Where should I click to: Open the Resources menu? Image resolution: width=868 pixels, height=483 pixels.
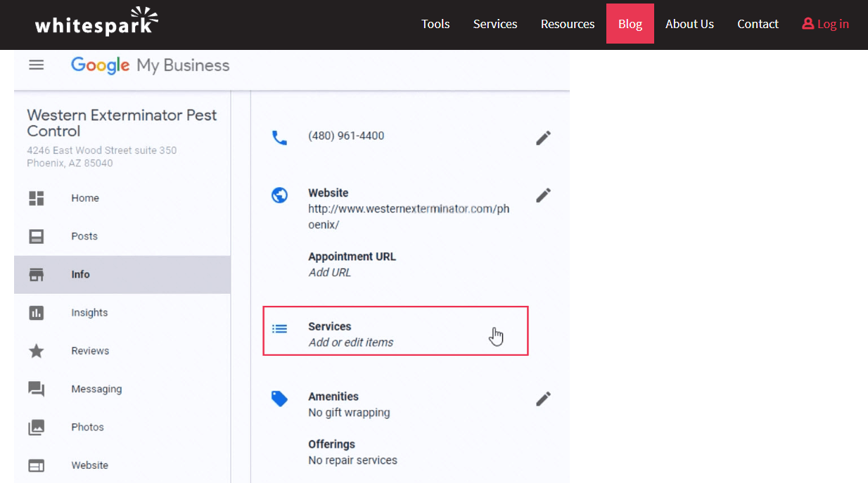[568, 24]
